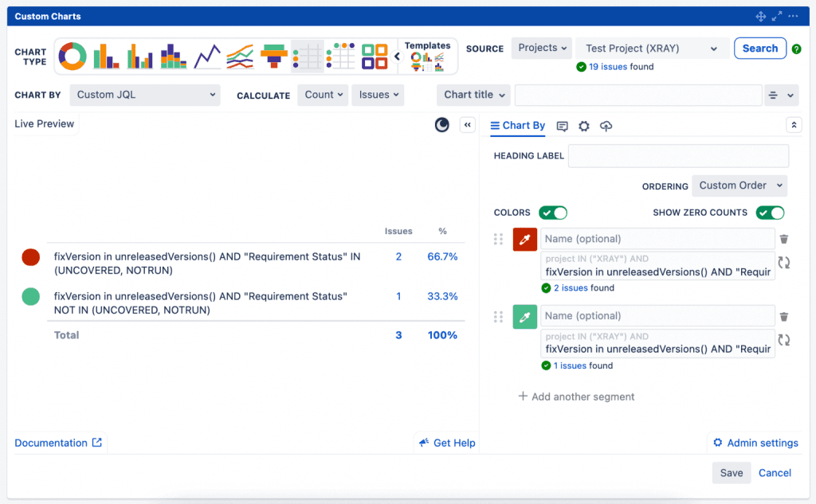Choose the line chart type icon
The image size is (816, 504).
click(207, 57)
